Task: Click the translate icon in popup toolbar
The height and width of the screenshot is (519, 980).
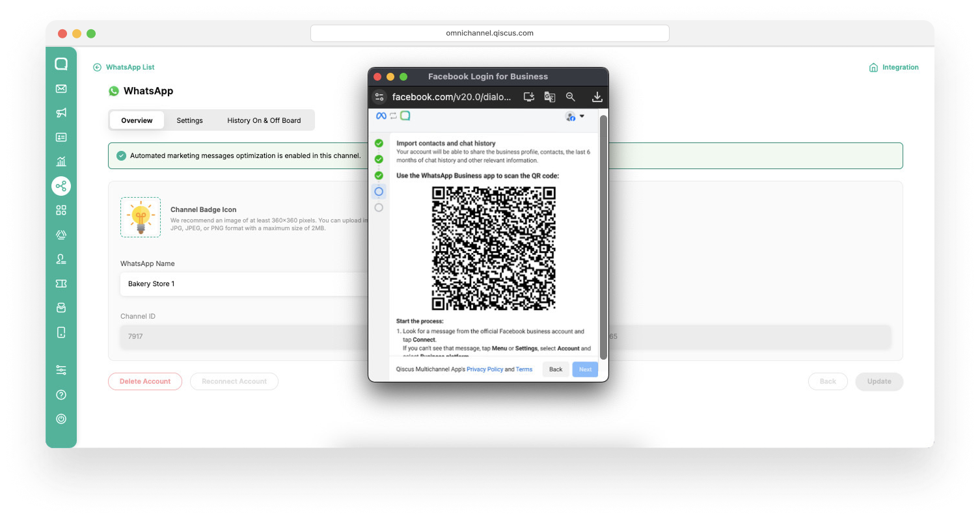Action: coord(550,97)
